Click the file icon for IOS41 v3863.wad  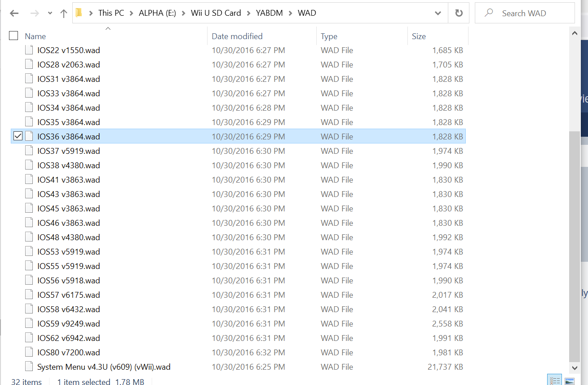click(29, 179)
